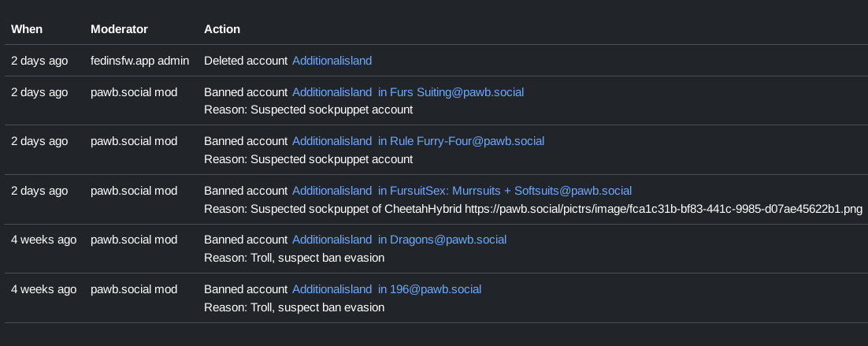The image size is (868, 346).
Task: Click "pawb.social mod" in the 196 ban row
Action: (x=134, y=289)
